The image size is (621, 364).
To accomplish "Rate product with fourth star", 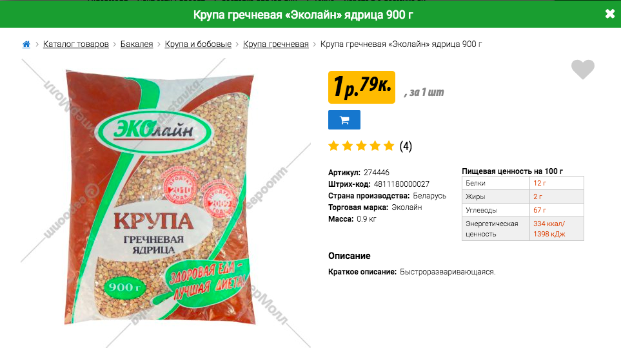I will point(375,146).
